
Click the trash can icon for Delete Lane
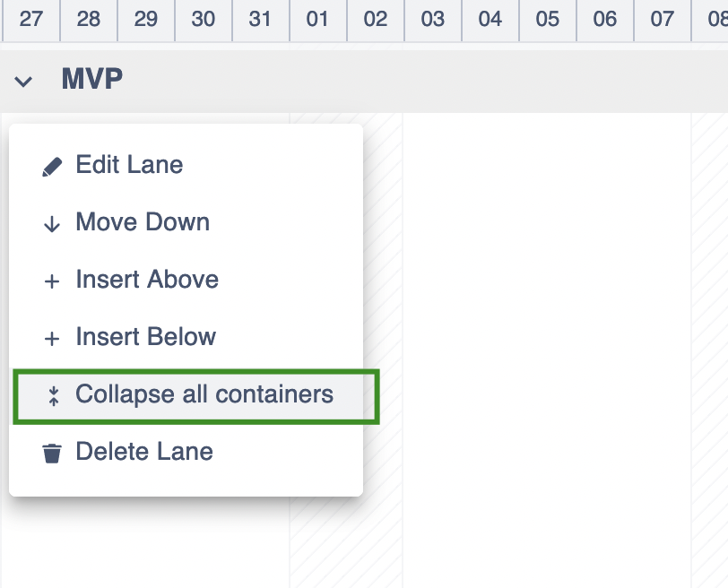coord(52,454)
